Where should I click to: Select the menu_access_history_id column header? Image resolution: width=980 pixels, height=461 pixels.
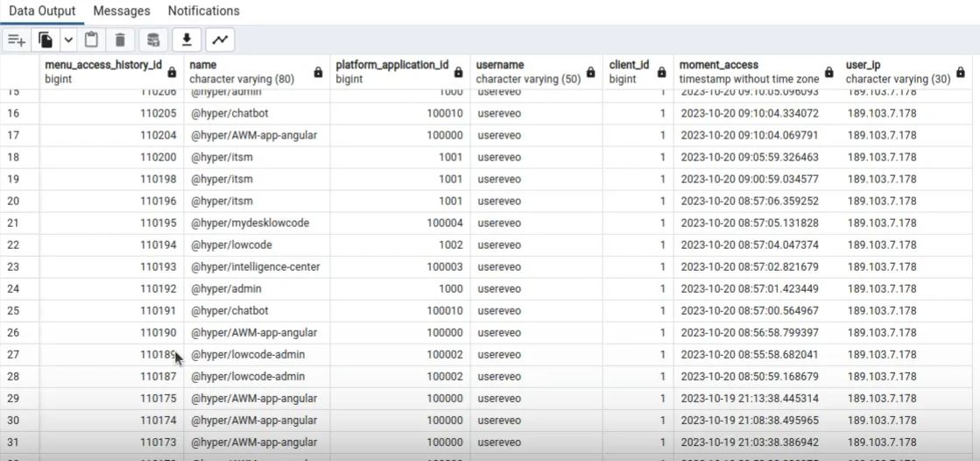tap(111, 73)
